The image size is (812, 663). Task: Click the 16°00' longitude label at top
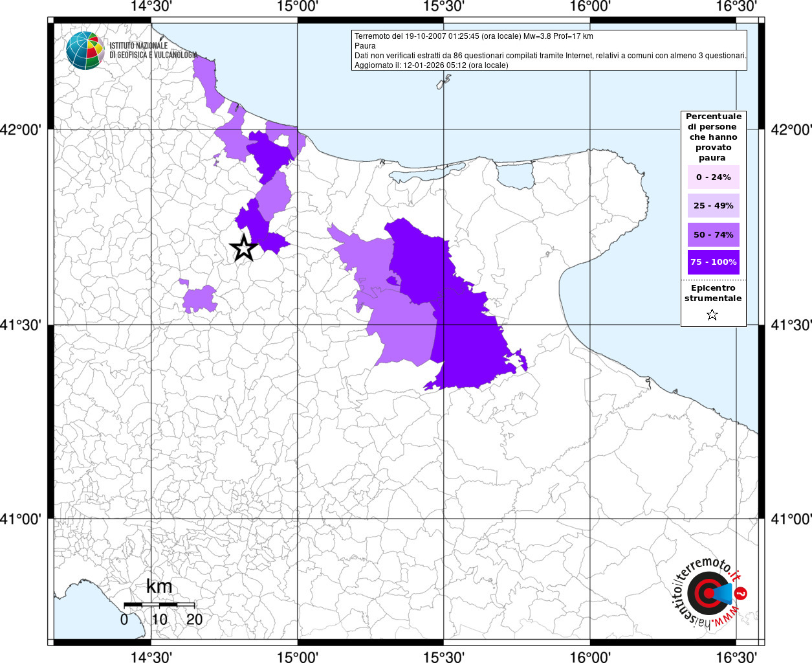pos(590,7)
